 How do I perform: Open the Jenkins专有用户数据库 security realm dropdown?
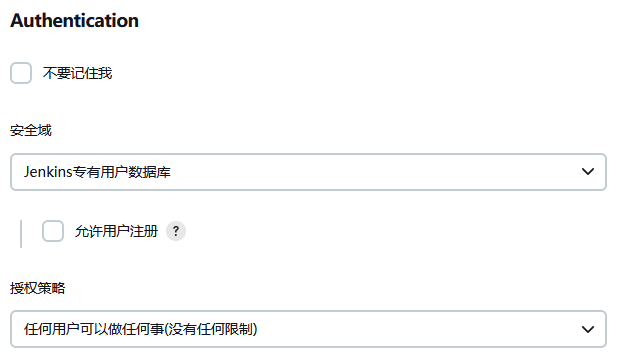[x=308, y=172]
